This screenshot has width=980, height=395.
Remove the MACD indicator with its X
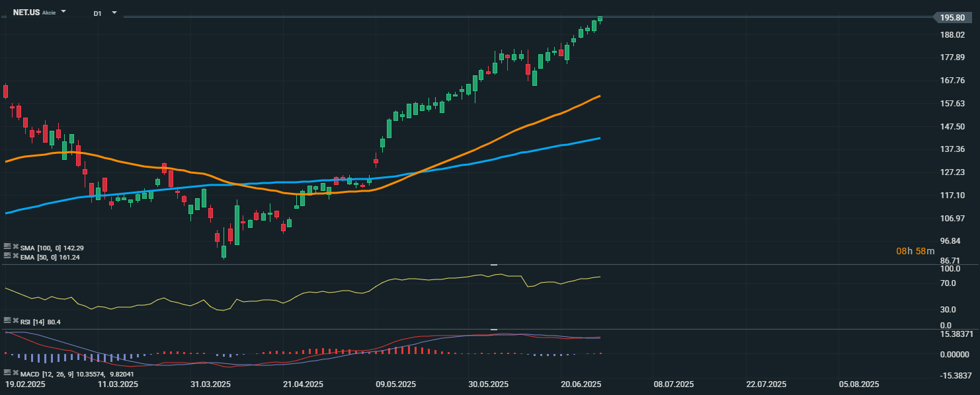tap(15, 373)
